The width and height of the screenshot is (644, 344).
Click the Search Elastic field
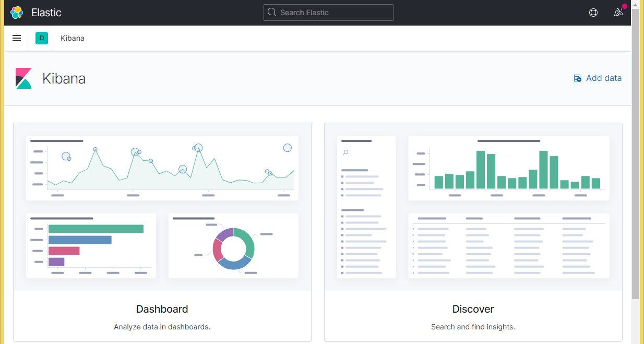[x=328, y=13]
